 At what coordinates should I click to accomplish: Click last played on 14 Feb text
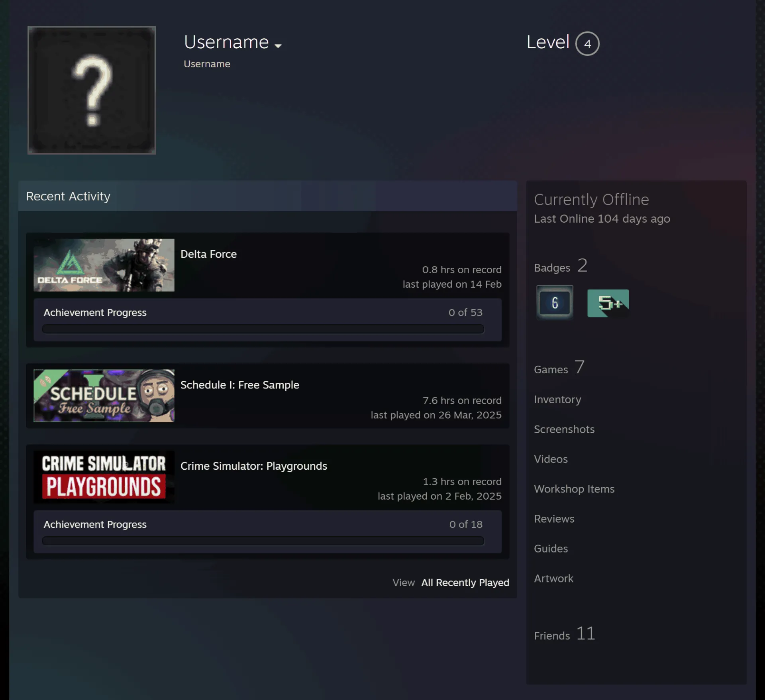coord(452,284)
